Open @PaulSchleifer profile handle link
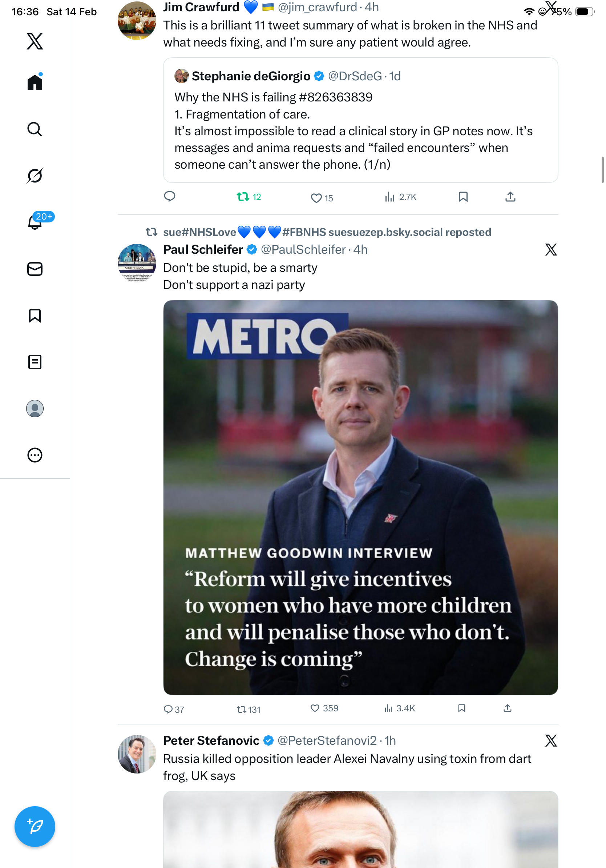 pos(303,249)
